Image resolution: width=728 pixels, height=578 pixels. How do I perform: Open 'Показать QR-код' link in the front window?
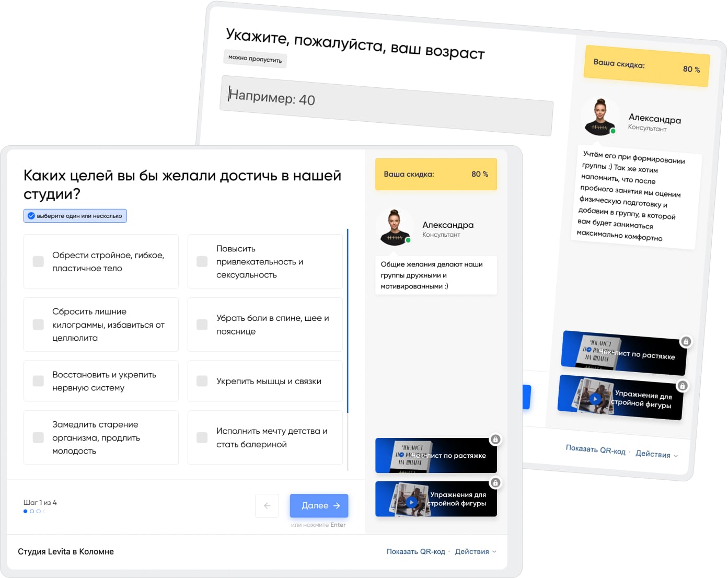(416, 551)
